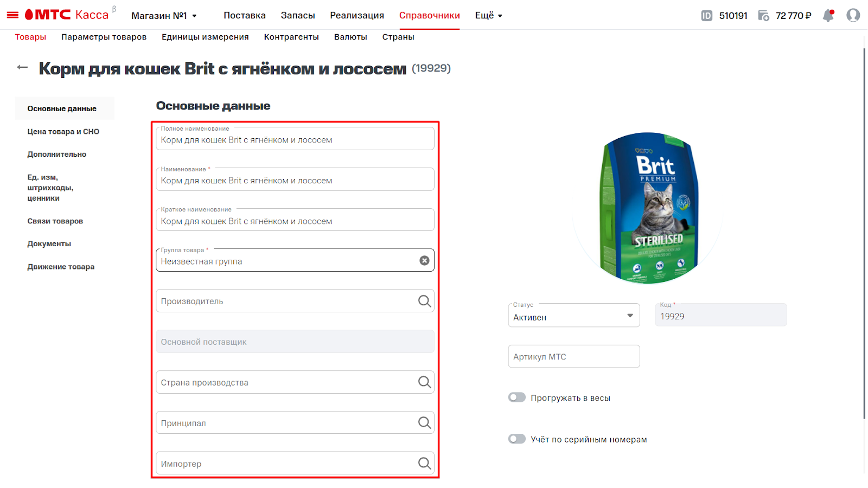868x488 pixels.
Task: Click the Артикул МТС field
Action: tap(574, 356)
